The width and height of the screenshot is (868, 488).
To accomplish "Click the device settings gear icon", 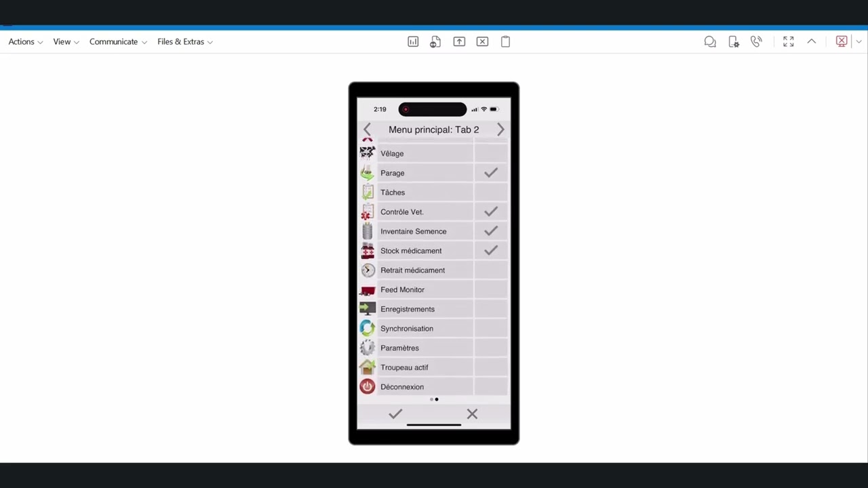I will (734, 42).
